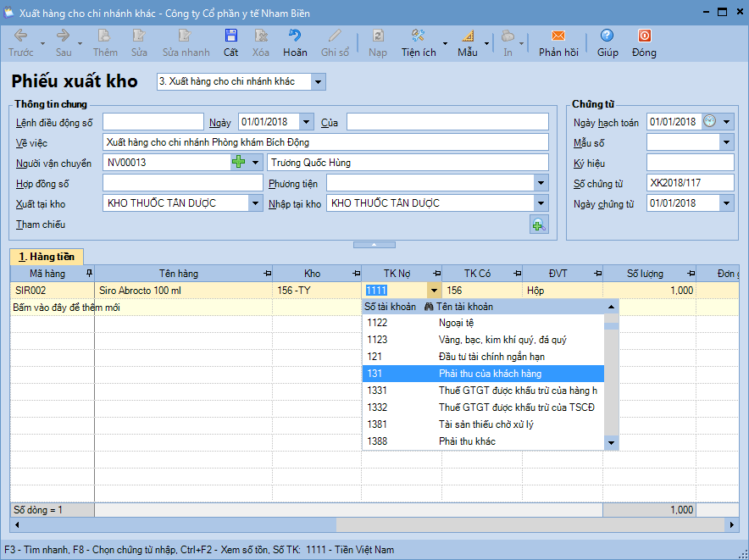Send feedback via Phản hồi
The image size is (749, 560).
(x=558, y=43)
